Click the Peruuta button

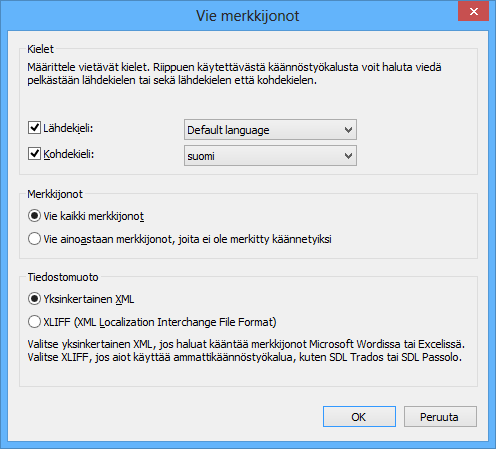[440, 417]
